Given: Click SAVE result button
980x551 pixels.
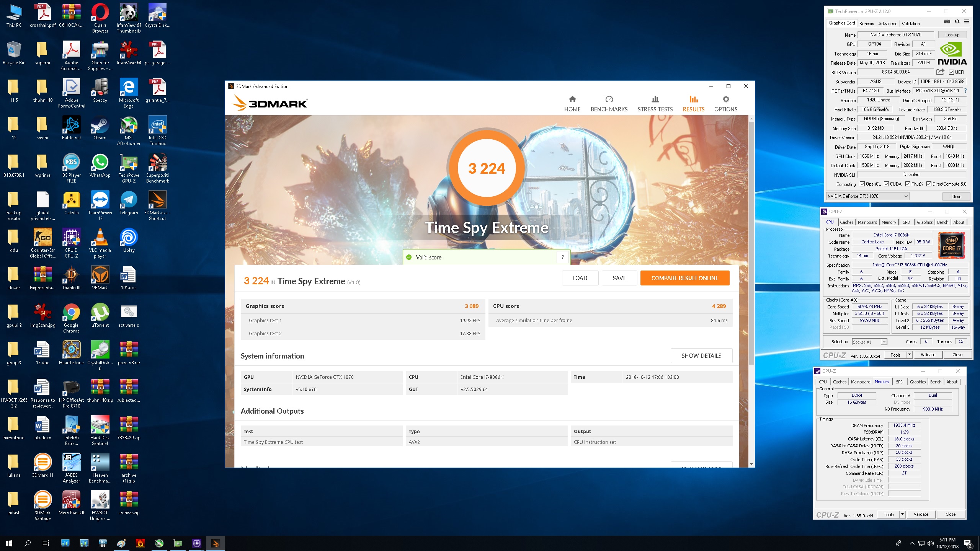Looking at the screenshot, I should 619,278.
